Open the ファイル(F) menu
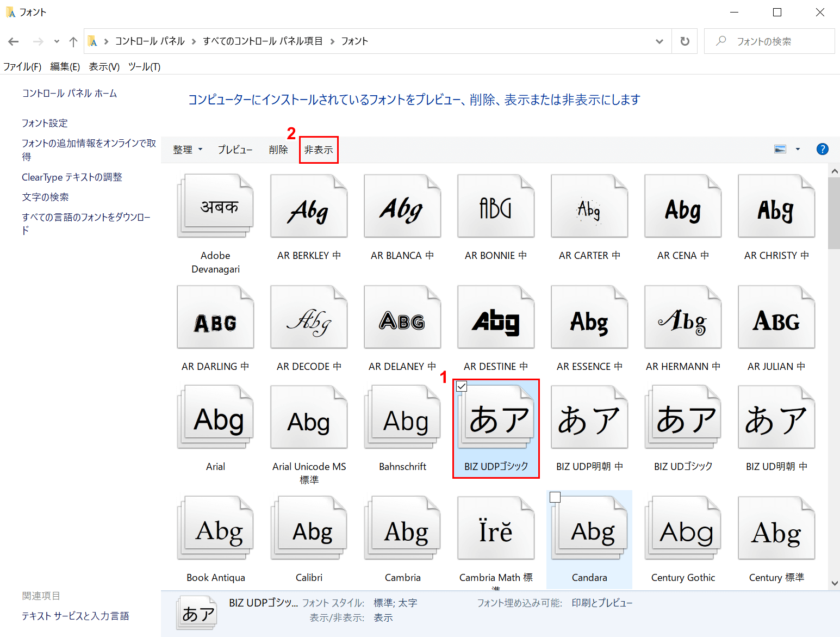Image resolution: width=840 pixels, height=637 pixels. pyautogui.click(x=22, y=66)
